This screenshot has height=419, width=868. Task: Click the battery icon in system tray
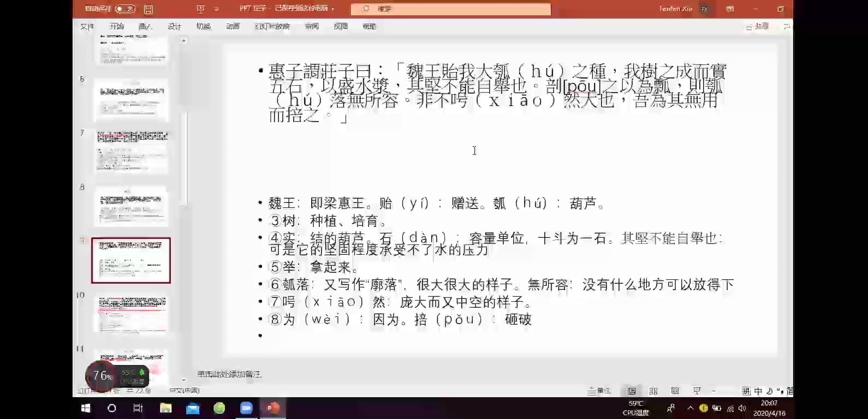[x=717, y=408]
